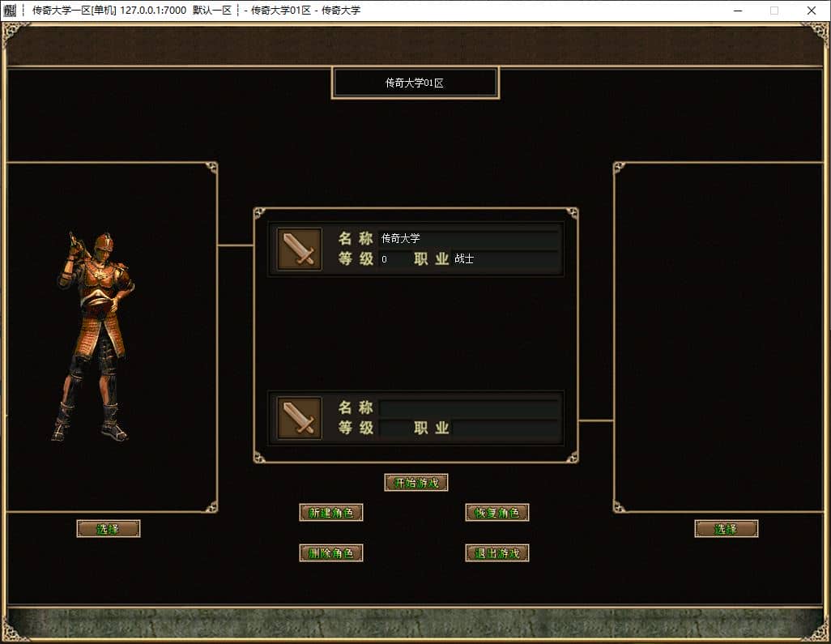Click the app icon in title bar
The image size is (831, 644).
(x=10, y=10)
